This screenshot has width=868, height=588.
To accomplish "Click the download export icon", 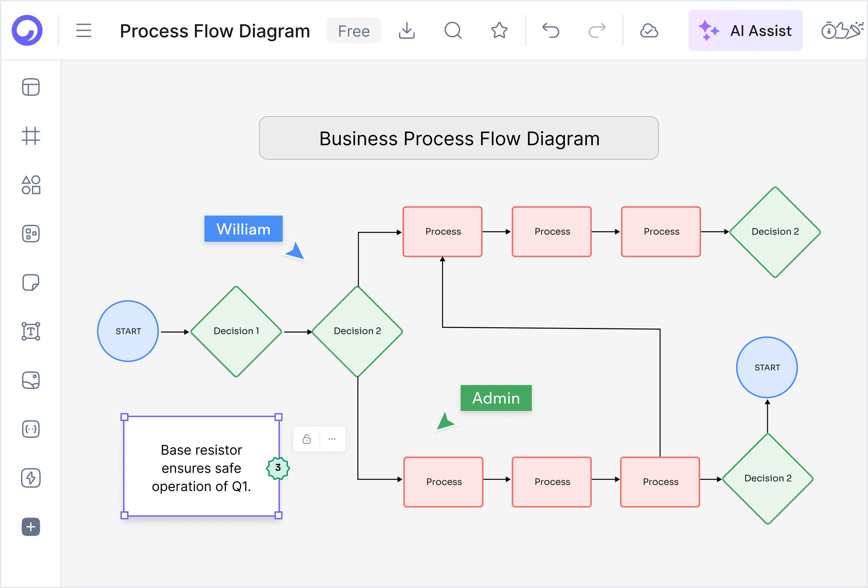I will click(407, 30).
